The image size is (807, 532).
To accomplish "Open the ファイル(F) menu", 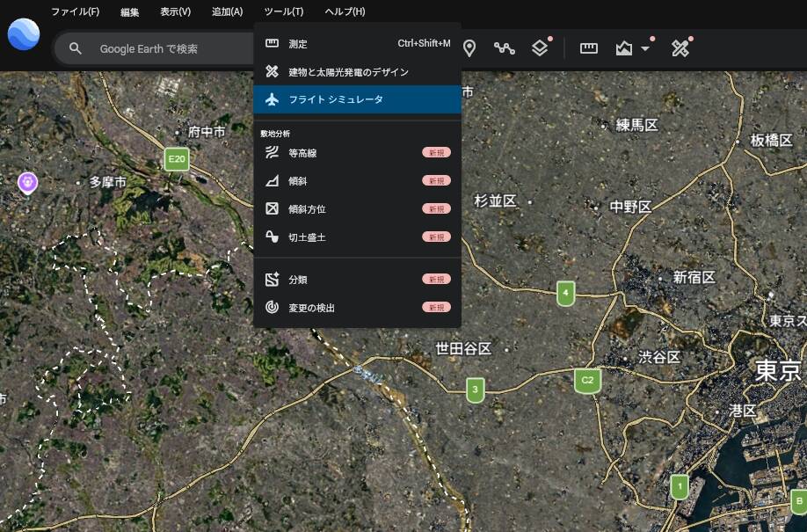I will coord(75,11).
